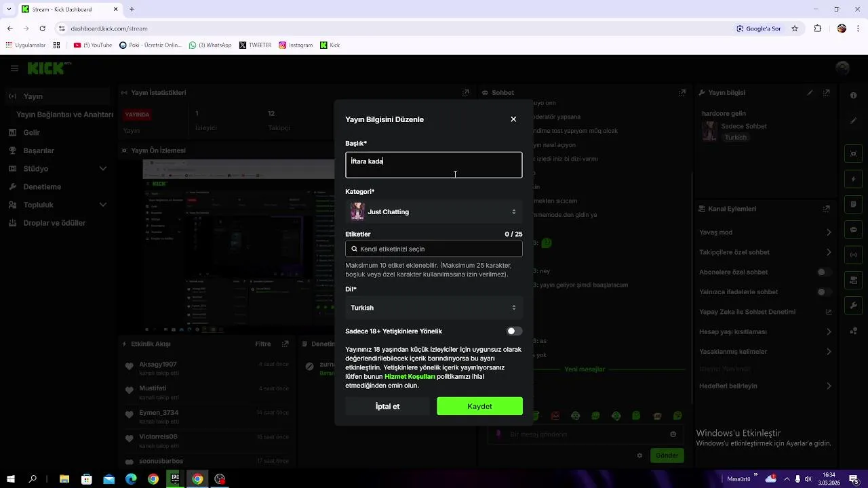Click the Victorreis06 follower entry
Image resolution: width=868 pixels, height=488 pixels.
[207, 441]
